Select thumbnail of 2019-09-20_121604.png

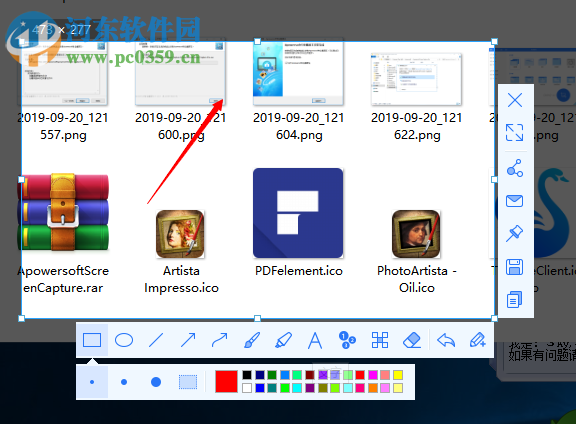tap(298, 73)
